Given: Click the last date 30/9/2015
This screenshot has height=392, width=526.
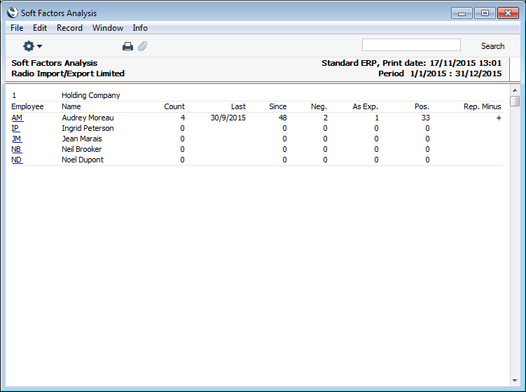Looking at the screenshot, I should tap(228, 118).
